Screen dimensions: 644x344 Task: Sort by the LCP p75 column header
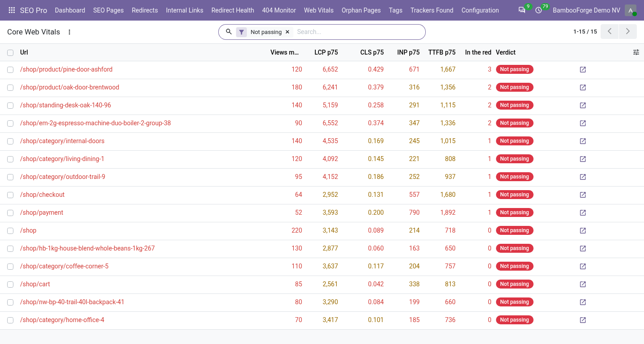pyautogui.click(x=326, y=52)
